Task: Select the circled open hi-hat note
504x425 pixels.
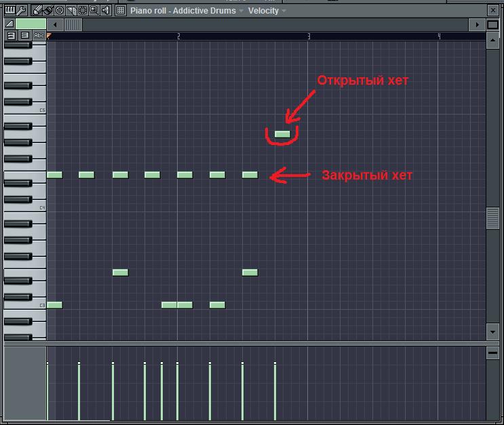Action: pos(282,134)
